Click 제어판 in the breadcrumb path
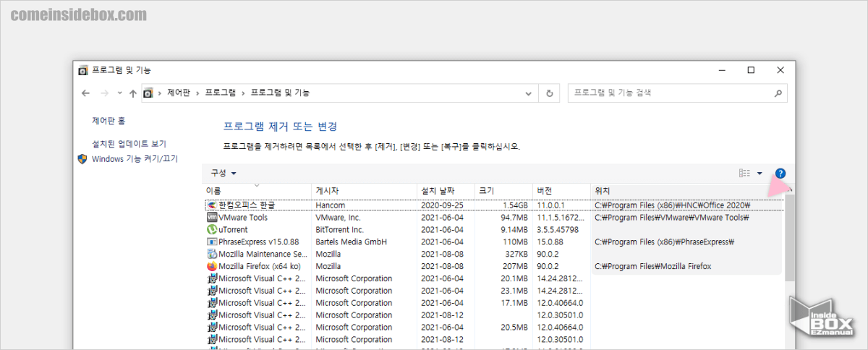The height and width of the screenshot is (350, 868). pyautogui.click(x=178, y=93)
